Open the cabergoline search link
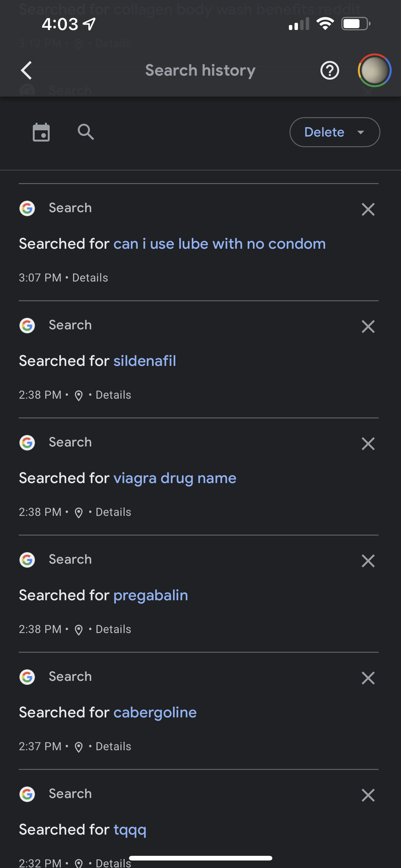 click(x=155, y=713)
